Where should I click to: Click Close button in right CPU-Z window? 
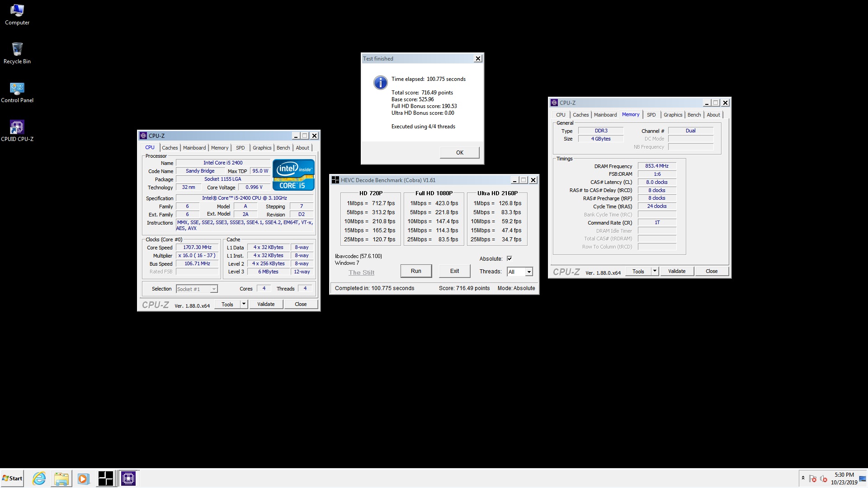(712, 271)
